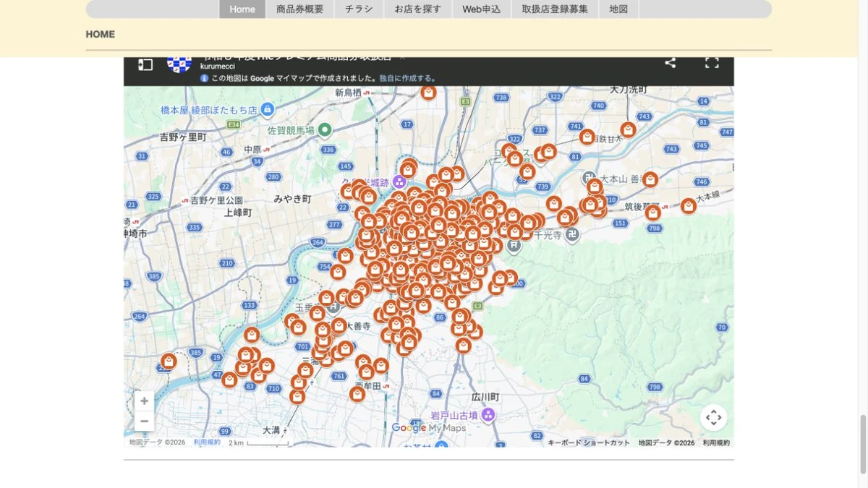Share the Google My Map

tap(671, 63)
